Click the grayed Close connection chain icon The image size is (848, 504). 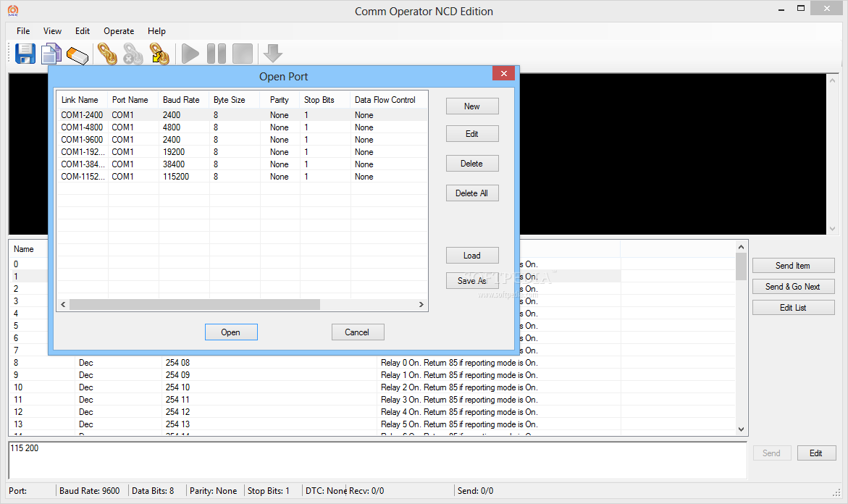133,54
